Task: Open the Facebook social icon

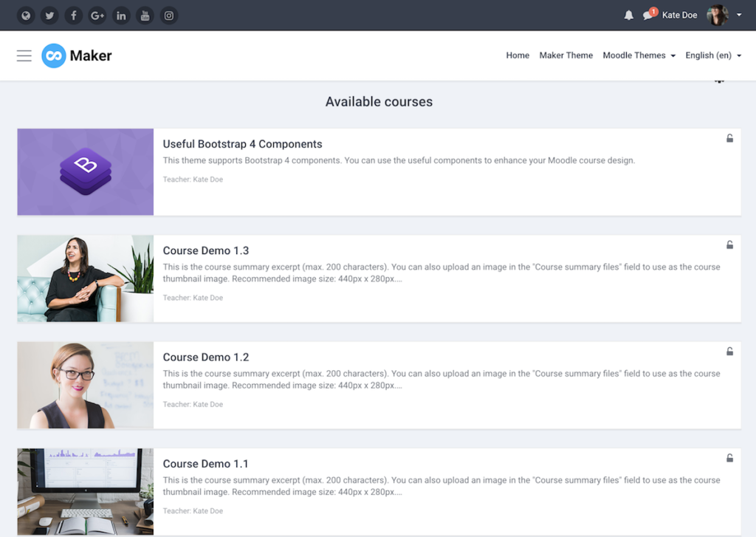Action: point(73,16)
